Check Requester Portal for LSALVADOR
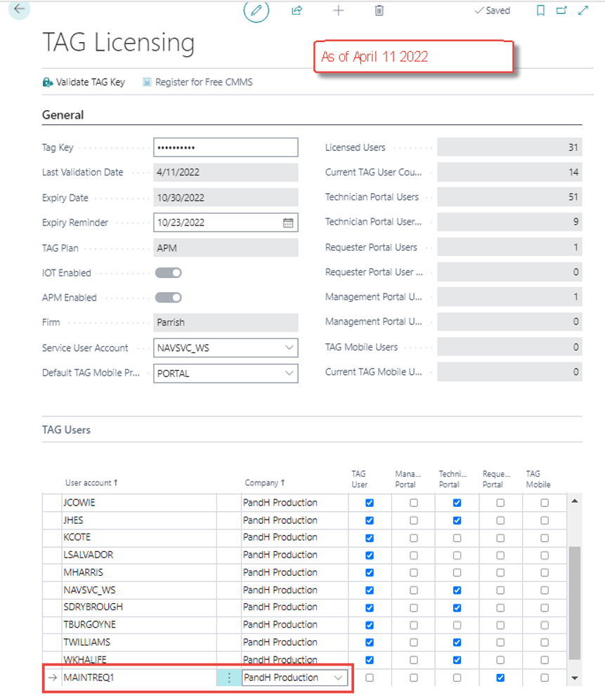 pos(500,555)
